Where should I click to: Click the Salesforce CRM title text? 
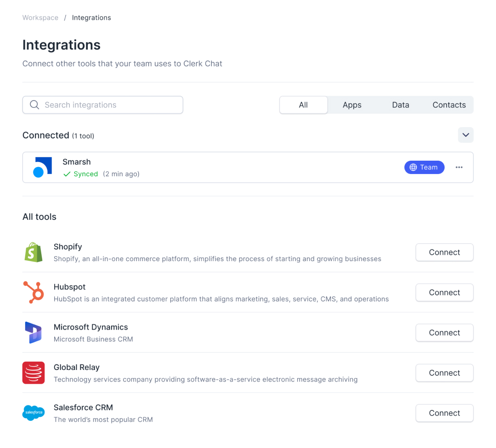tap(83, 407)
